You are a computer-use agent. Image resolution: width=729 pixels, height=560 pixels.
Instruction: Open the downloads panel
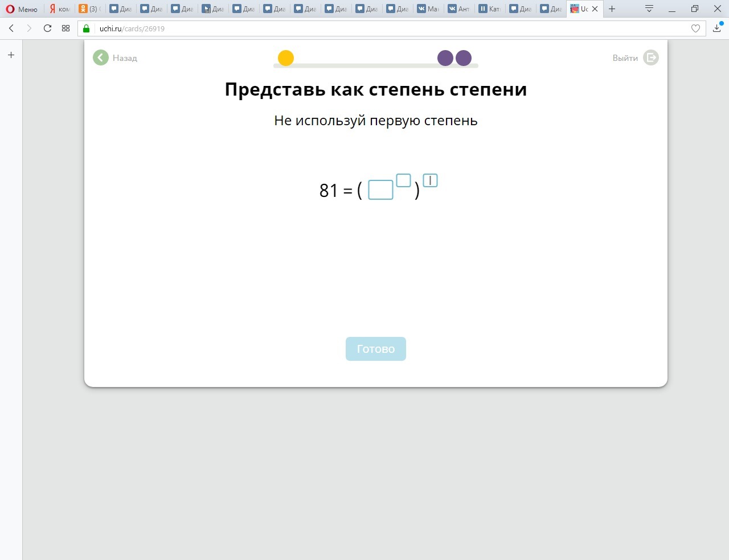tap(717, 28)
